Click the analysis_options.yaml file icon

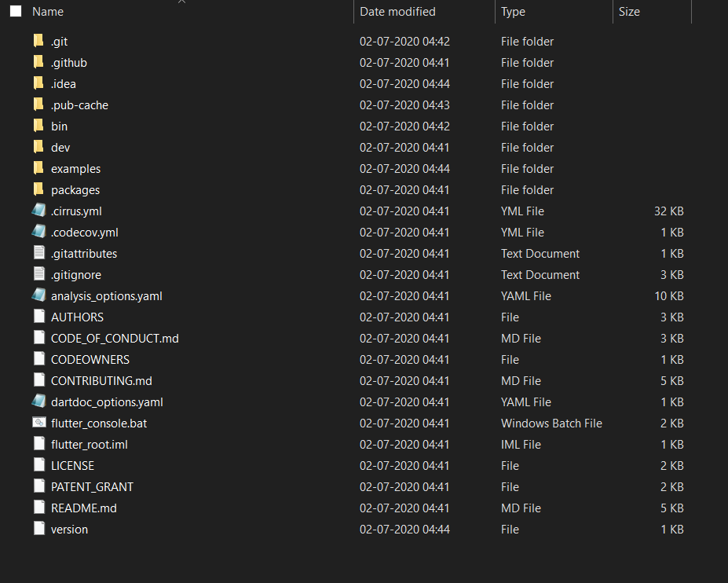tap(39, 295)
